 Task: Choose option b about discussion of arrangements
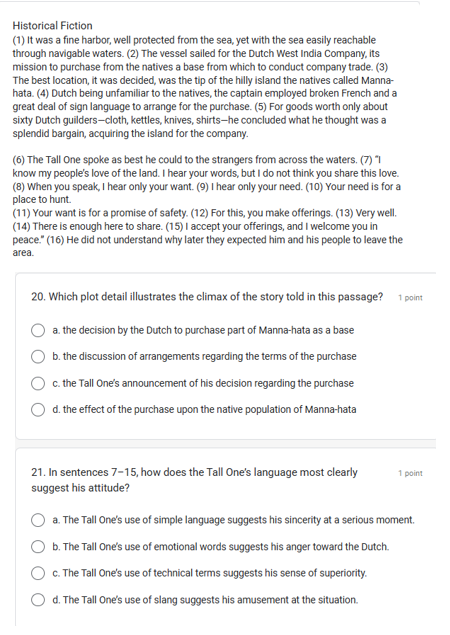coord(38,357)
